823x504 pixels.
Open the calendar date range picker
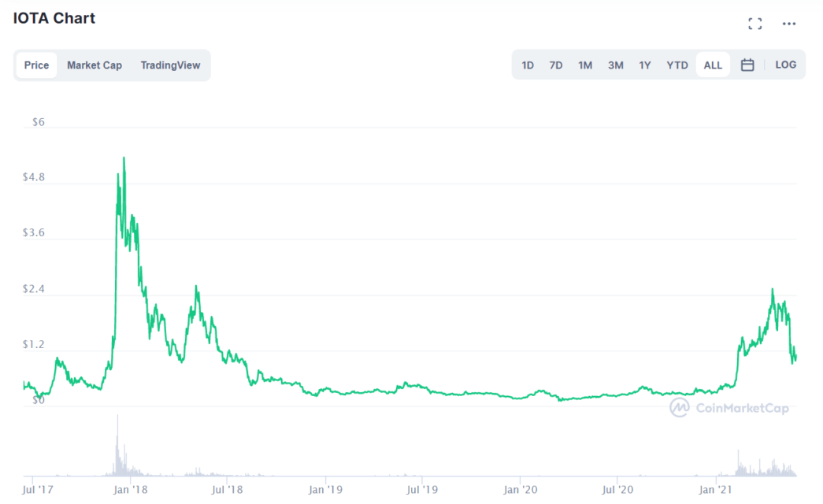click(x=747, y=65)
